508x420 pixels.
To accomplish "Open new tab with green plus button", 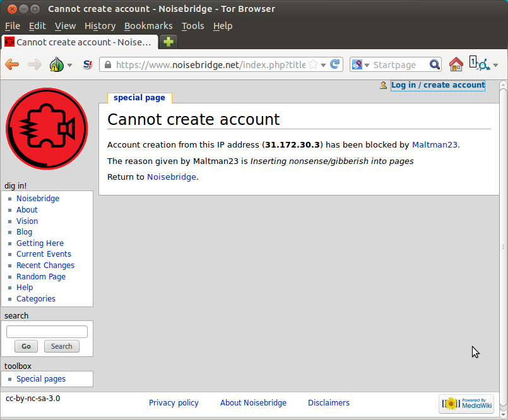I will click(x=168, y=42).
